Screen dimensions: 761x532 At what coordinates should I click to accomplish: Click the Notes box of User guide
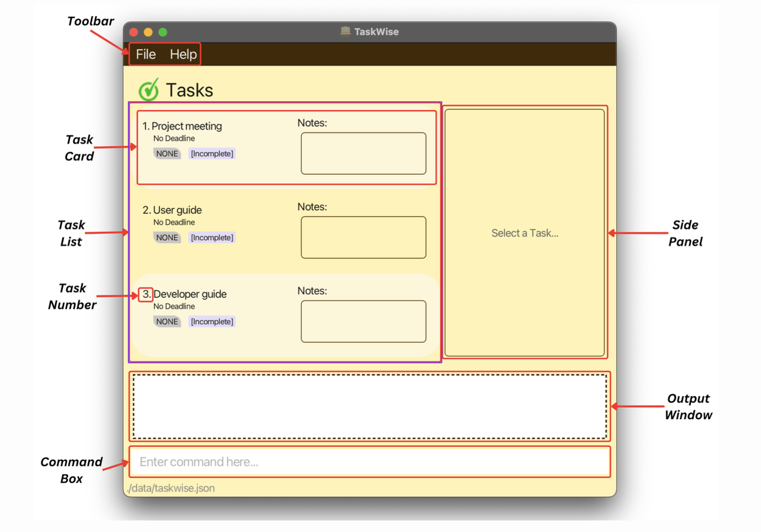(363, 237)
